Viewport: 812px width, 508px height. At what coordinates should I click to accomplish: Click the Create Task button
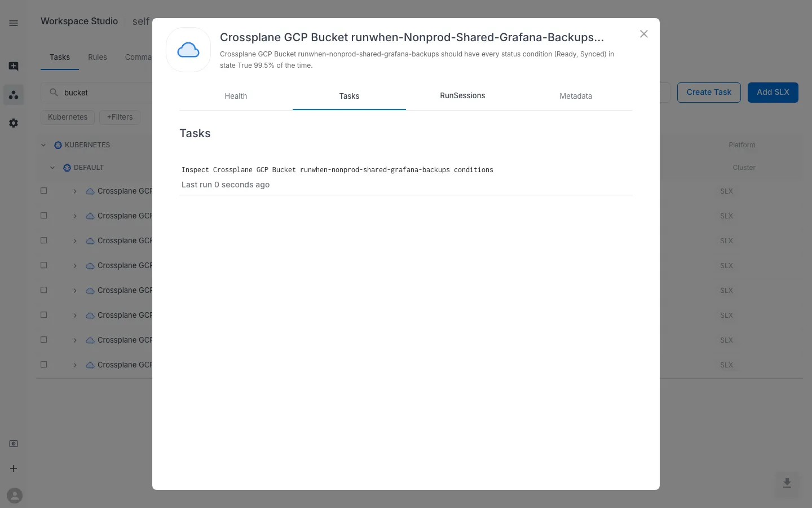pyautogui.click(x=709, y=92)
